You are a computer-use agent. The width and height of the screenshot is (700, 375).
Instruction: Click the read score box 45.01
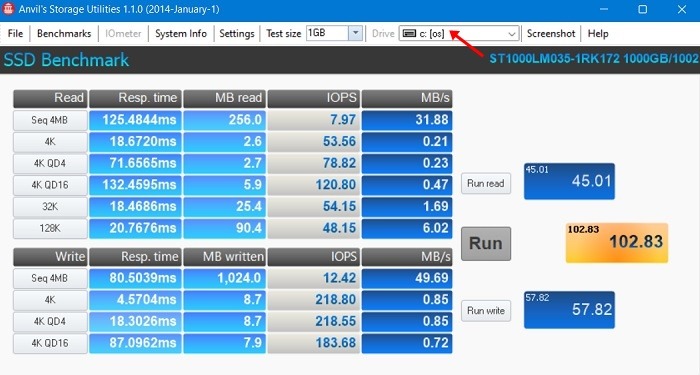pyautogui.click(x=569, y=181)
